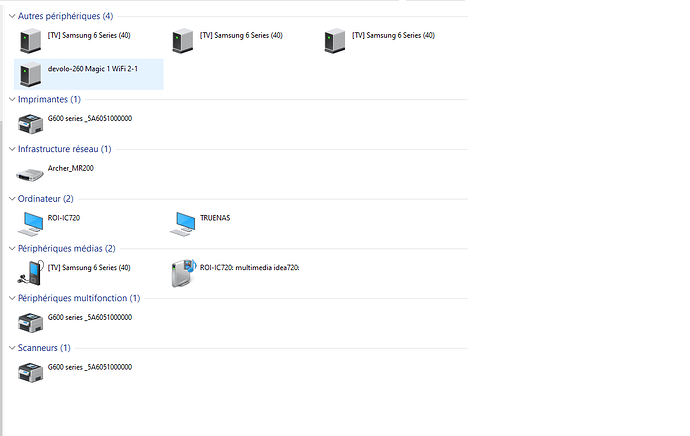Select the "ROI-IC720" label under Ordinateur
This screenshot has width=690, height=436.
64,218
